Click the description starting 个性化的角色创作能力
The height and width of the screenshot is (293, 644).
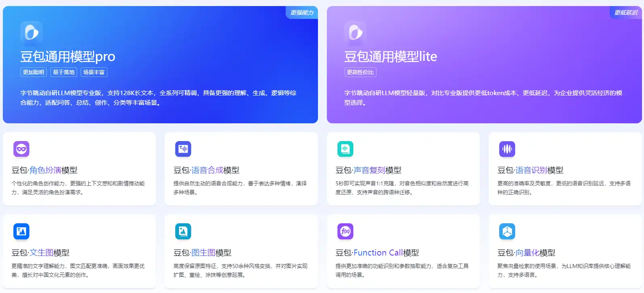78,188
